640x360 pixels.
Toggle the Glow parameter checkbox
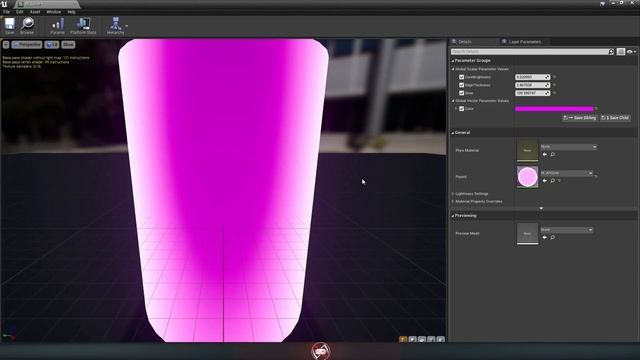pyautogui.click(x=462, y=93)
